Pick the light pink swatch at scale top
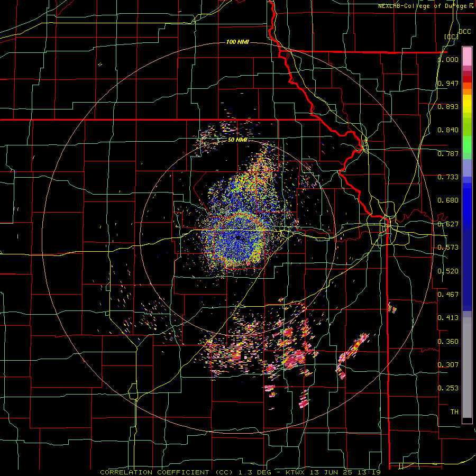Viewport: 476px width, 476px height. 467,57
